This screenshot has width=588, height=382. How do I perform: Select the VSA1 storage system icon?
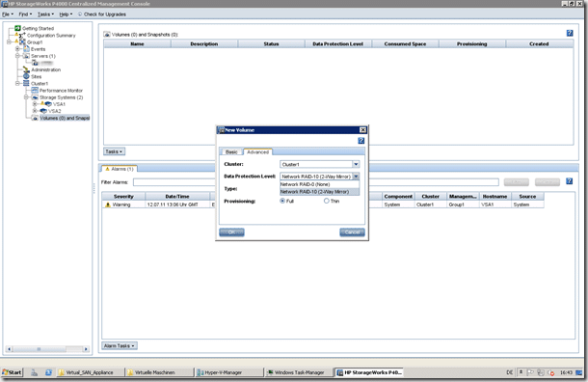(x=48, y=104)
